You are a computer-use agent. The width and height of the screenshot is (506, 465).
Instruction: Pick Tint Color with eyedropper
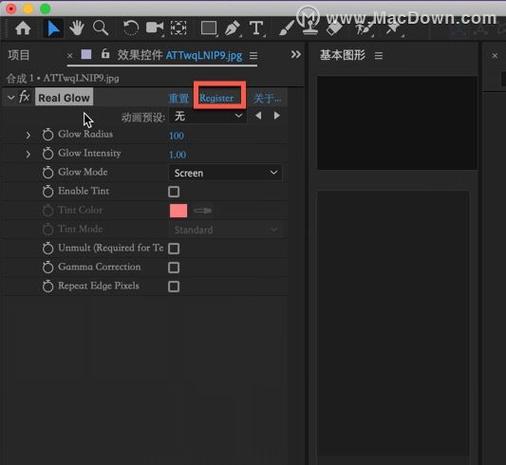[x=202, y=211]
